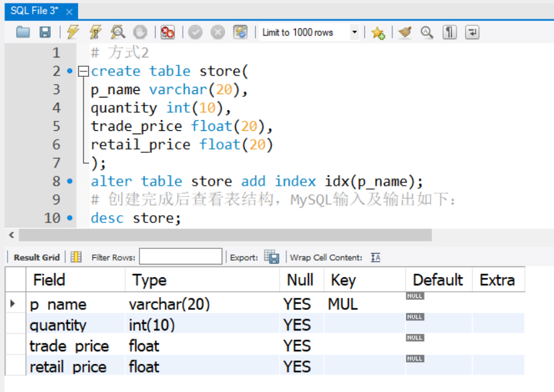Rollback transaction X icon
The image size is (554, 392).
click(218, 32)
